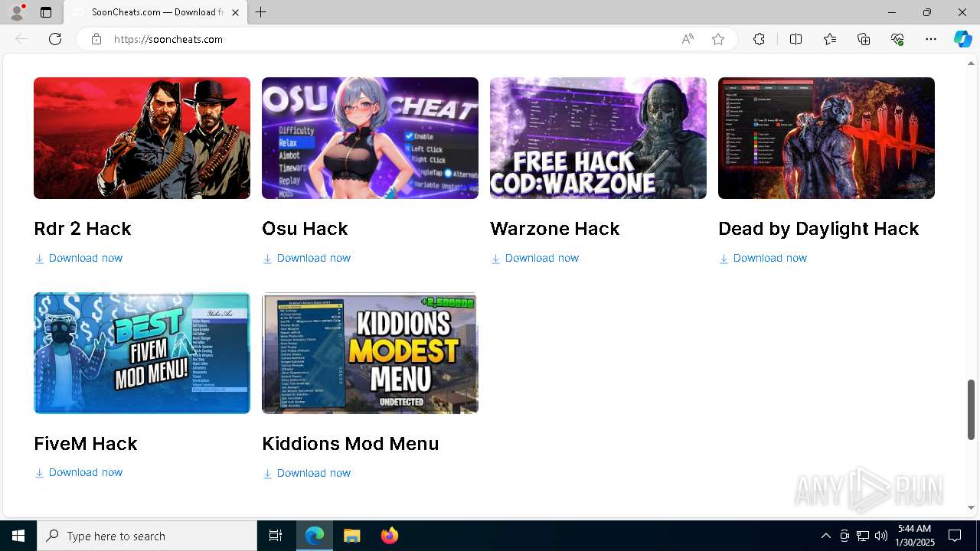This screenshot has width=980, height=551.
Task: Open a new tab with plus button
Action: (261, 12)
